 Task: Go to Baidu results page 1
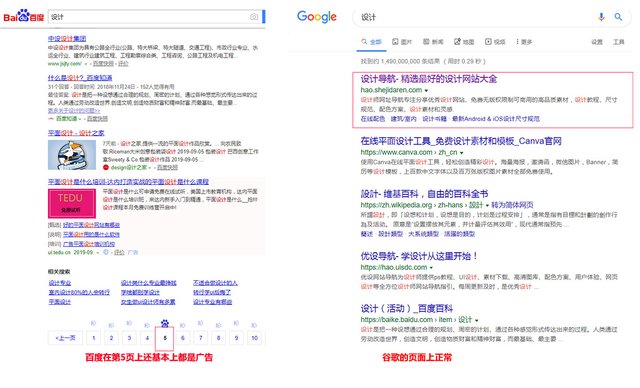click(93, 338)
